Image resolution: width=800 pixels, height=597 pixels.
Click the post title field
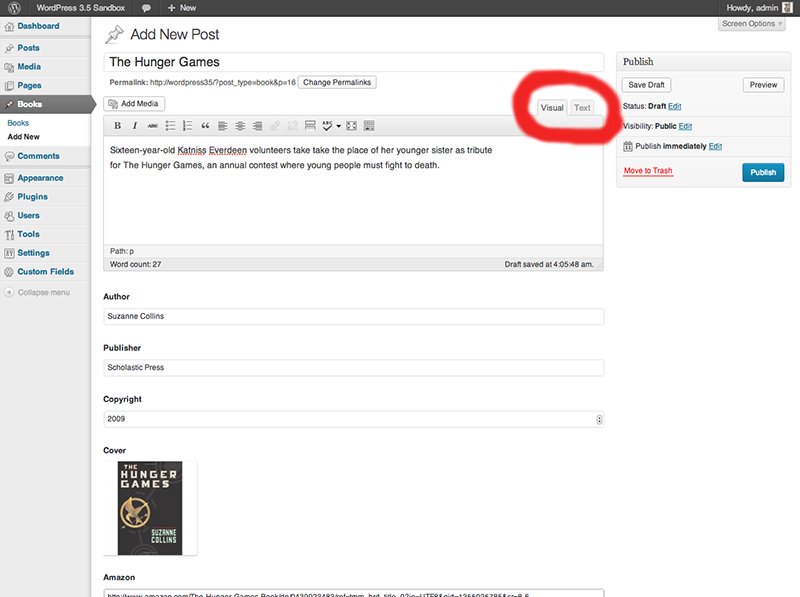pos(354,62)
